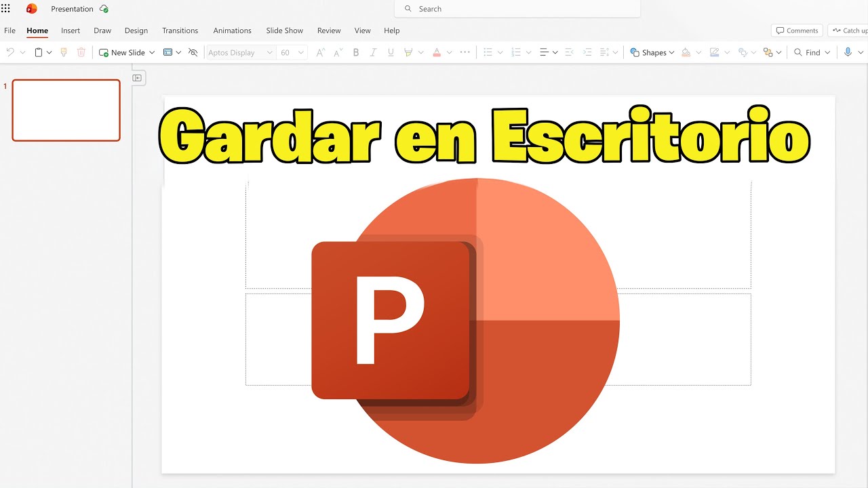The height and width of the screenshot is (488, 868).
Task: Expand the numbering style dropdown arrow
Action: 528,52
